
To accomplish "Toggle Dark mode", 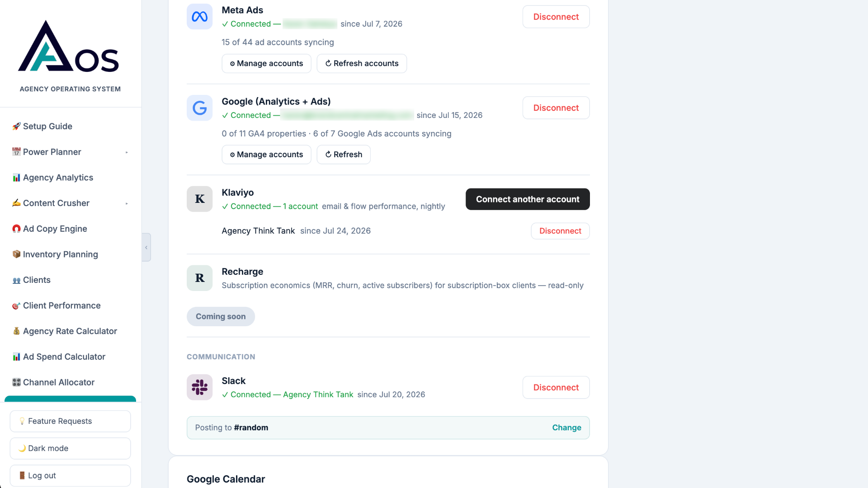I will tap(70, 448).
